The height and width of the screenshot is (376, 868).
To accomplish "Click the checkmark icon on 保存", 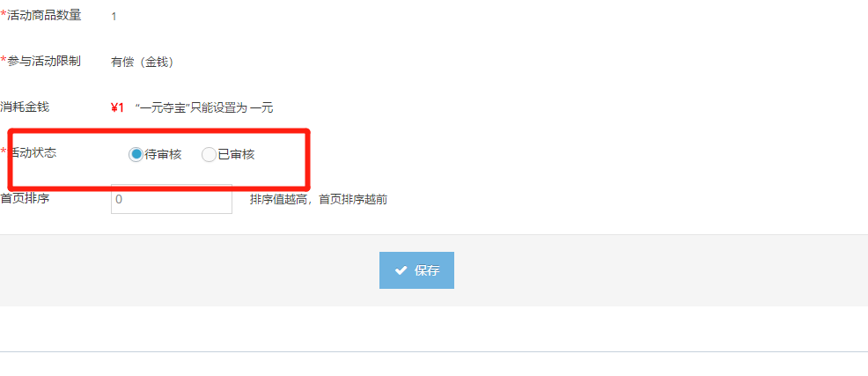I will (401, 270).
